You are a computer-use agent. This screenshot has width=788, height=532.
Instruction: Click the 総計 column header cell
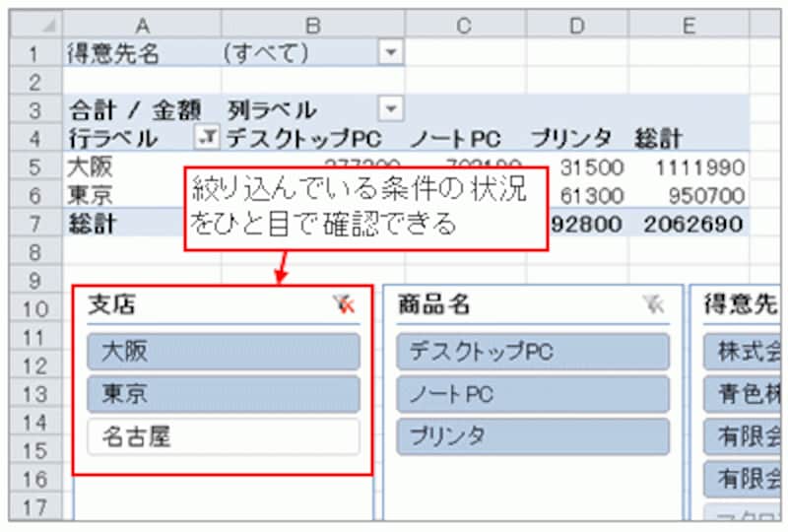689,137
